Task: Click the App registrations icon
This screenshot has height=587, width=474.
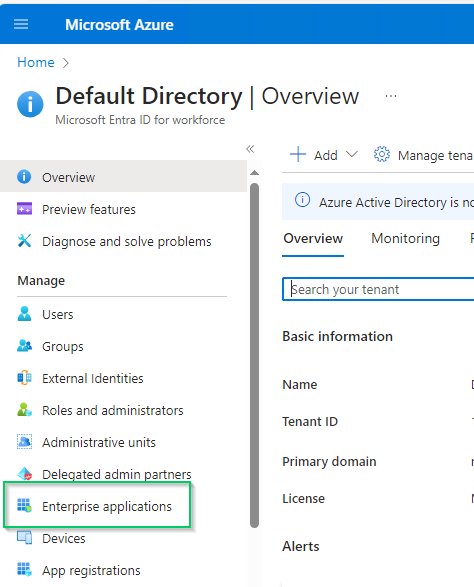Action: coord(24,569)
